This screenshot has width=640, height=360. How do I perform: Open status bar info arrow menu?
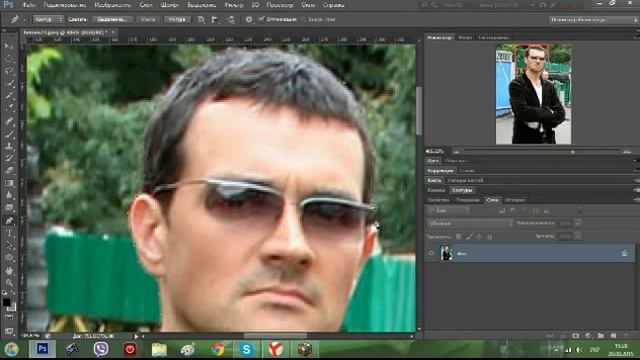click(x=136, y=336)
